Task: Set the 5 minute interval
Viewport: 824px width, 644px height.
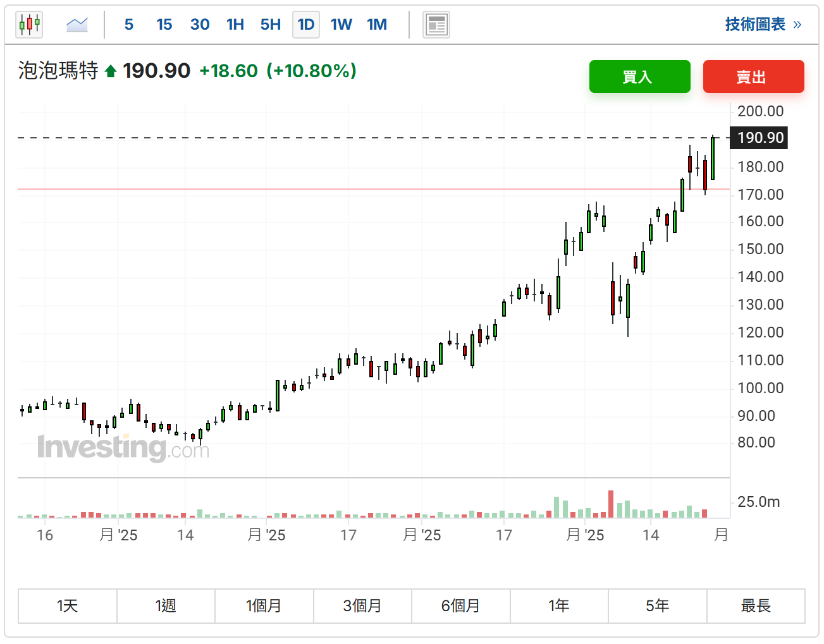Action: tap(129, 25)
